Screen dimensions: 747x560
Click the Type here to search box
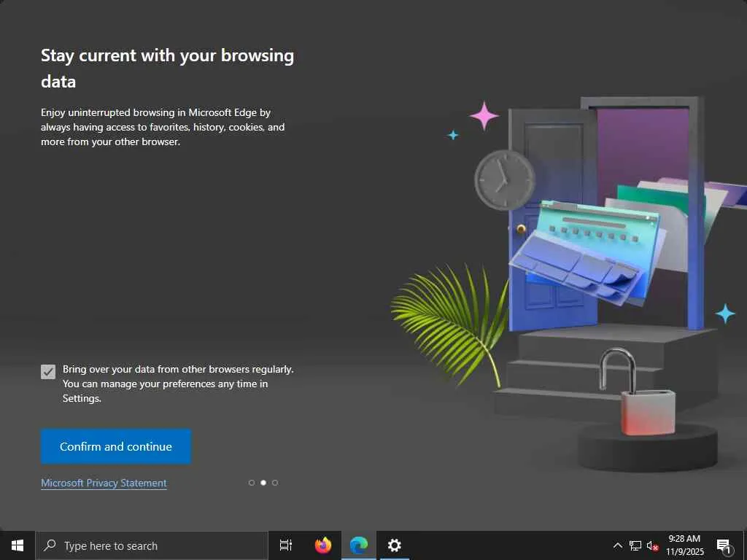pos(152,545)
